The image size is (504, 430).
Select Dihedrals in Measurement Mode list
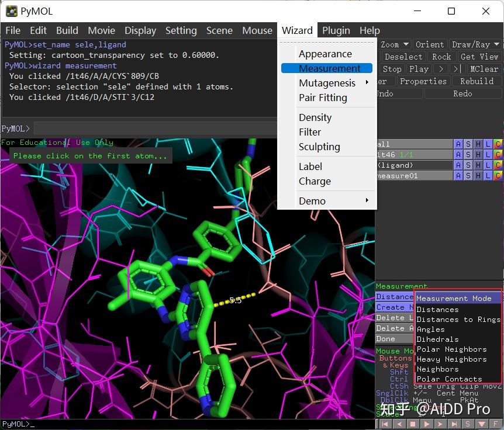point(437,339)
